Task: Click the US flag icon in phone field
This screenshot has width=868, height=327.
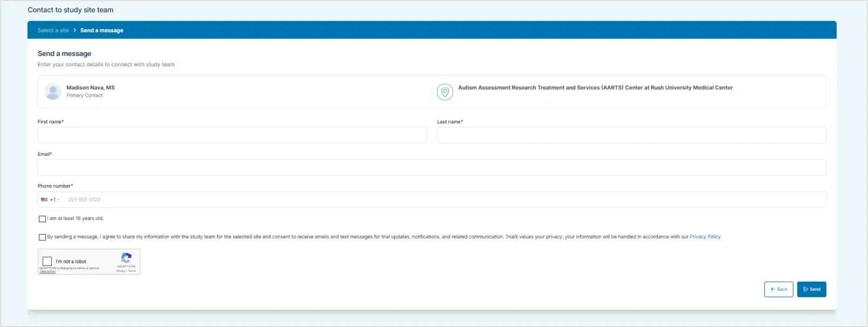Action: 44,200
